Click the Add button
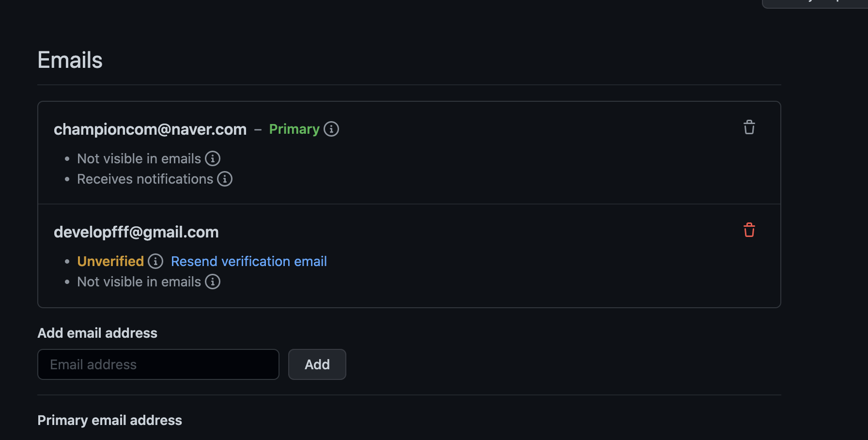The image size is (868, 440). tap(317, 364)
